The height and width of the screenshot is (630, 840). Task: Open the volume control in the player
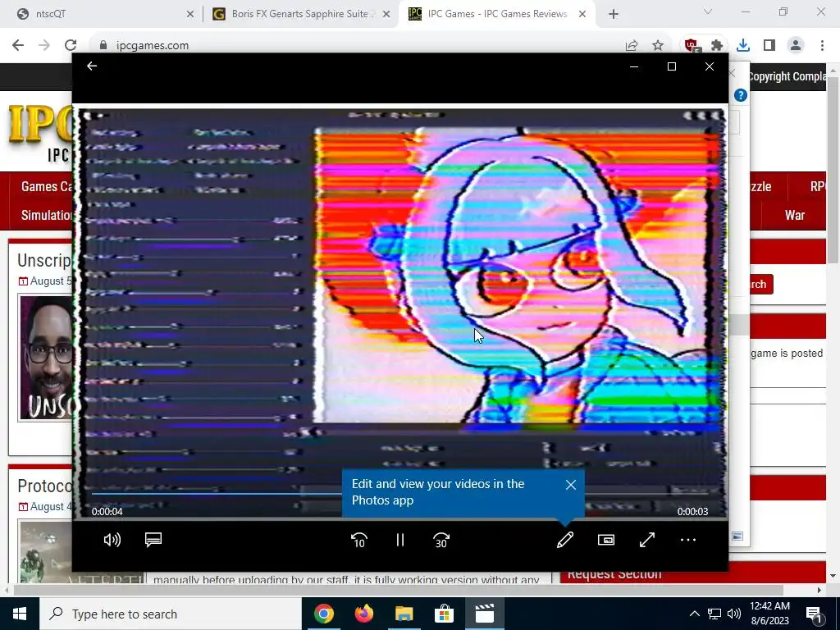click(x=112, y=540)
